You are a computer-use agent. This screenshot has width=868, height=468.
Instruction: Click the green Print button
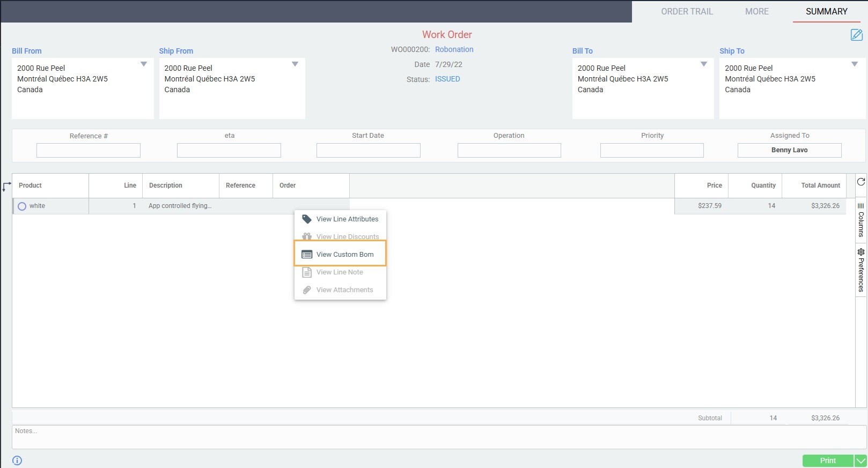coord(827,461)
